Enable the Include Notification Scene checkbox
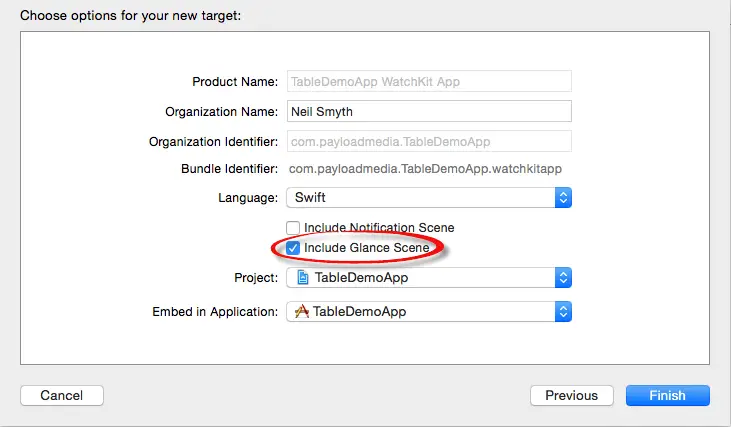The height and width of the screenshot is (427, 731). click(x=294, y=228)
